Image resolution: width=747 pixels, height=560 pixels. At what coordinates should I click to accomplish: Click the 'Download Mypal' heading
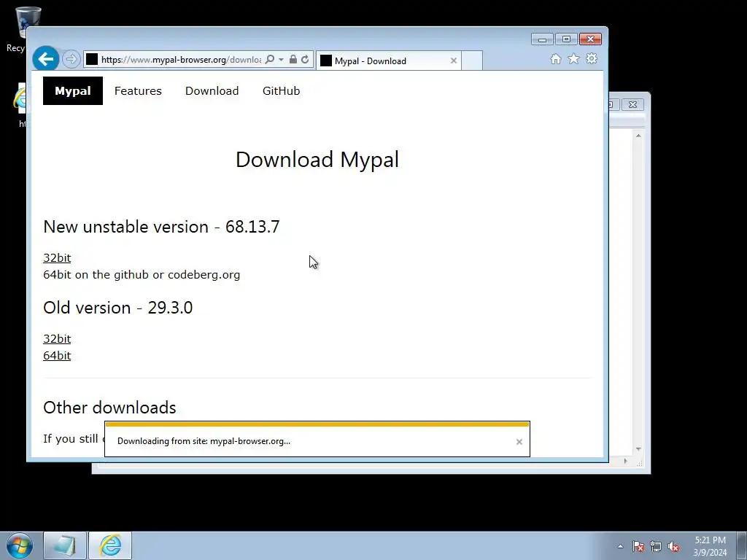click(317, 159)
